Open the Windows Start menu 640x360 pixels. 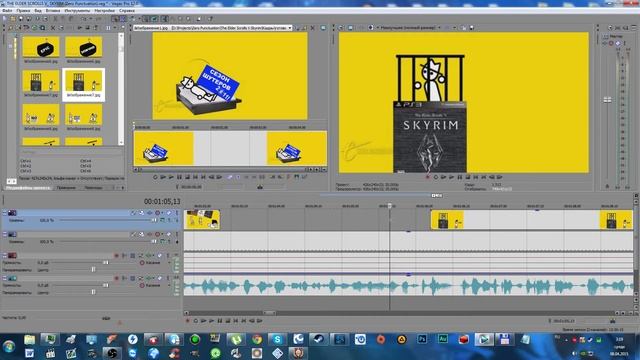coord(9,347)
